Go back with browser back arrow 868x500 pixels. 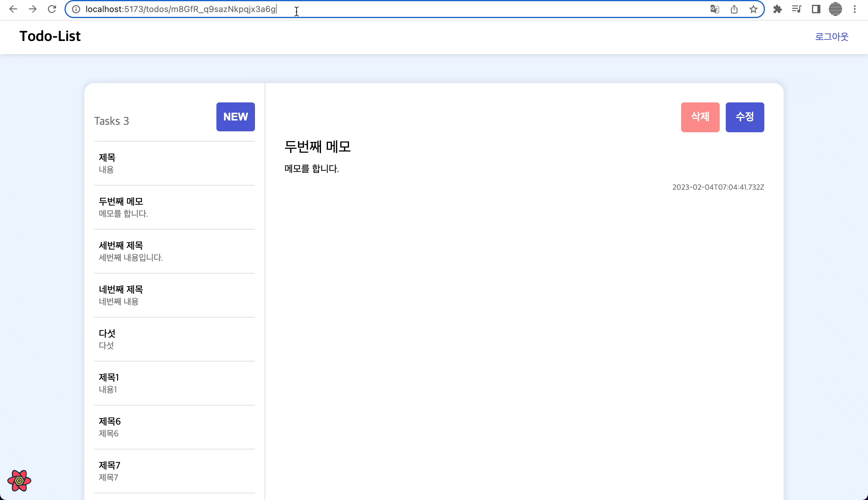[13, 9]
